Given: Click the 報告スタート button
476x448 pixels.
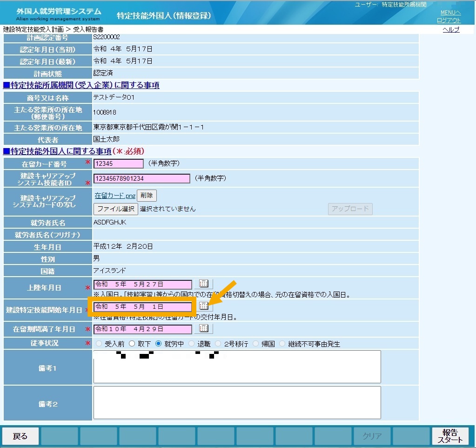Looking at the screenshot, I should (x=450, y=436).
